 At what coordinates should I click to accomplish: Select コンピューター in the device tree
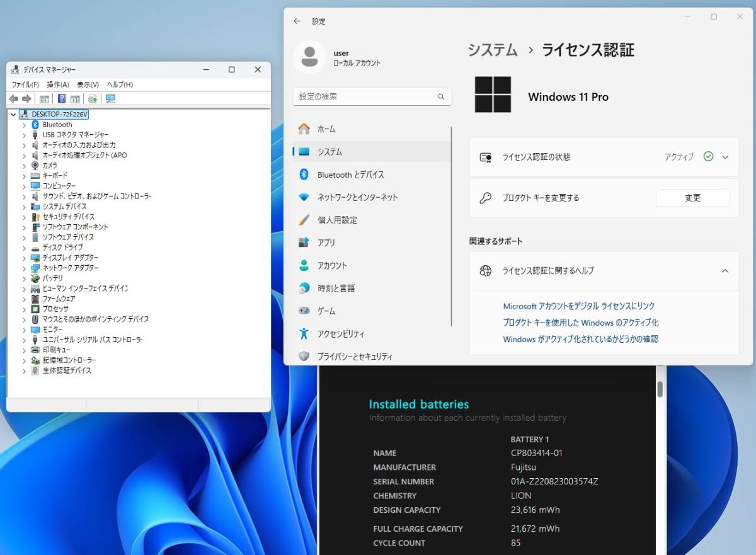click(59, 186)
